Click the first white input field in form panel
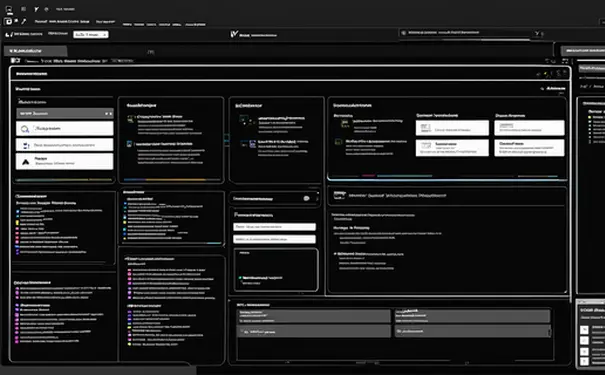This screenshot has width=605, height=375. pos(274,227)
